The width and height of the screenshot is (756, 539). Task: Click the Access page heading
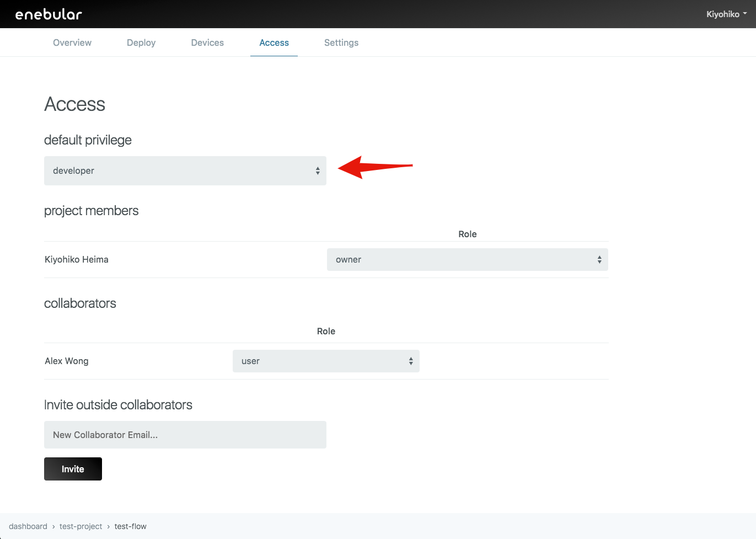(75, 104)
